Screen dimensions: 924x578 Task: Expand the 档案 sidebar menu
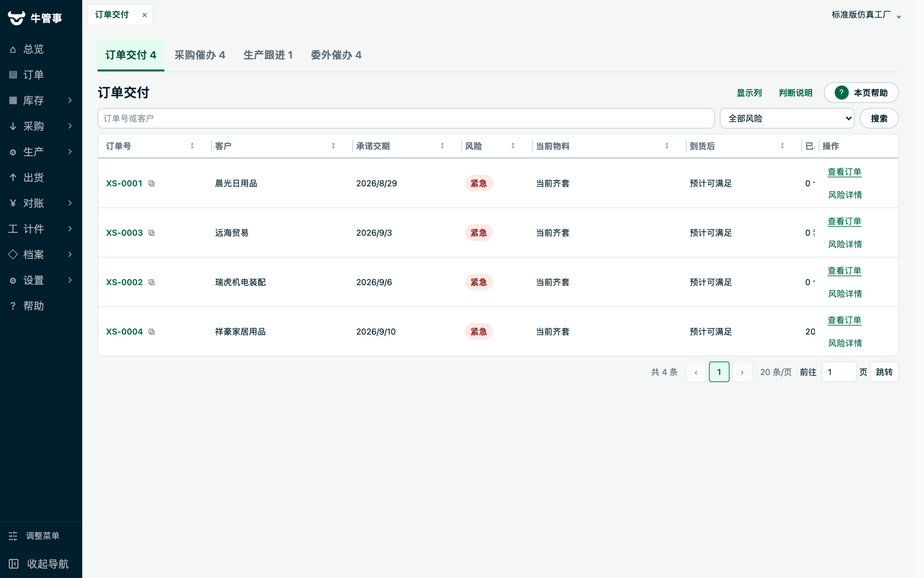coord(41,254)
